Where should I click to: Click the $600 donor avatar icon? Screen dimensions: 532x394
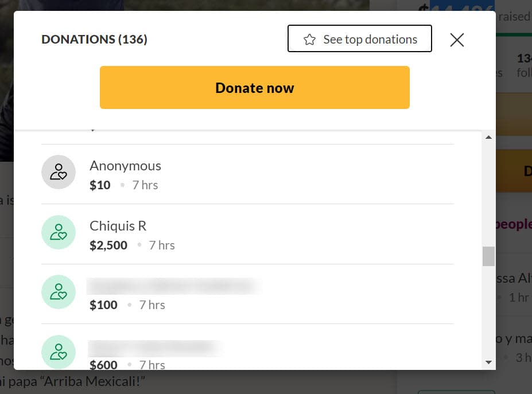click(59, 352)
